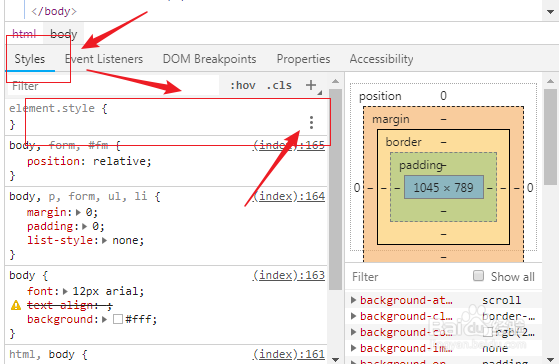Click the padding label in box model
Screen dimensions: 559x364
421,165
